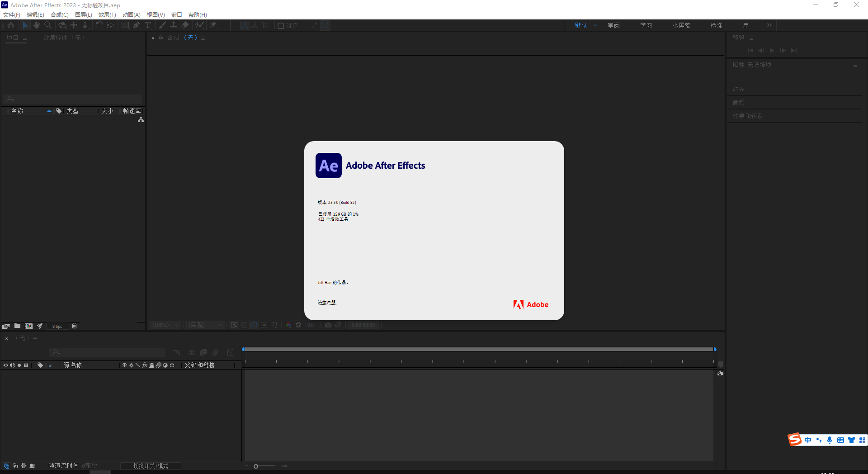Switch to the 效果控件 tab
The image size is (868, 474).
64,38
